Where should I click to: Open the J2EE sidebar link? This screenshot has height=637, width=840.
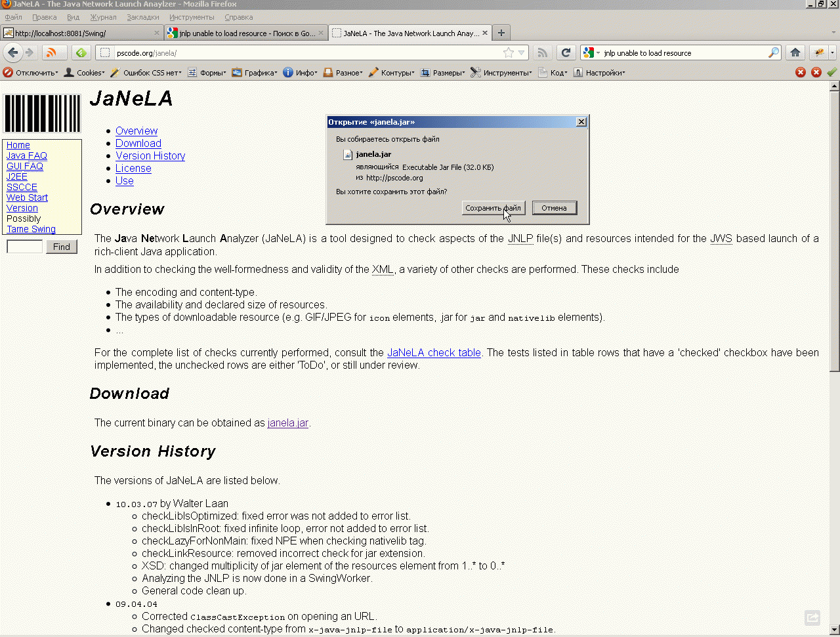(17, 176)
